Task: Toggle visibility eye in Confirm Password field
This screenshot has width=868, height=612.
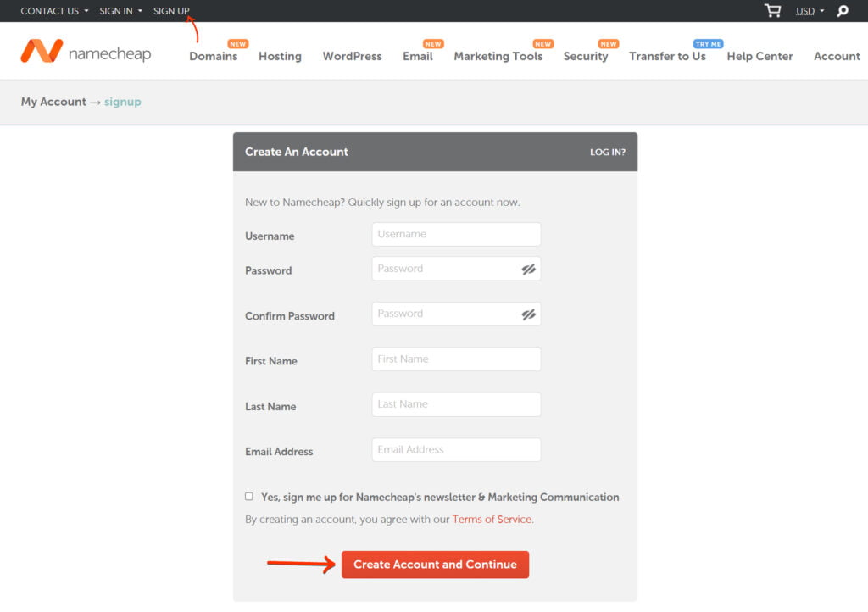Action: pos(529,314)
